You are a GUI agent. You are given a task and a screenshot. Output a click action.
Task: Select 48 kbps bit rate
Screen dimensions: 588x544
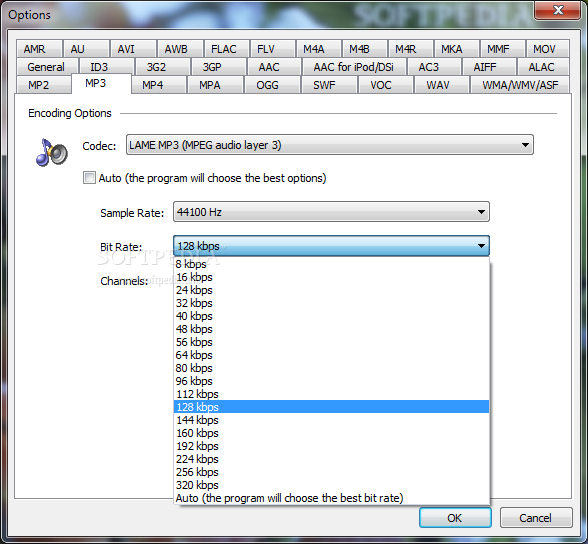332,329
